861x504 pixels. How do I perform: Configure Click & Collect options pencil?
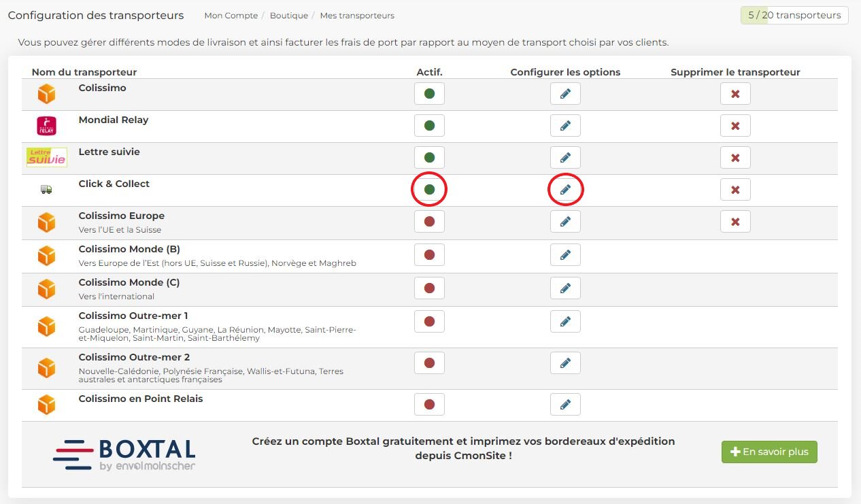coord(565,190)
